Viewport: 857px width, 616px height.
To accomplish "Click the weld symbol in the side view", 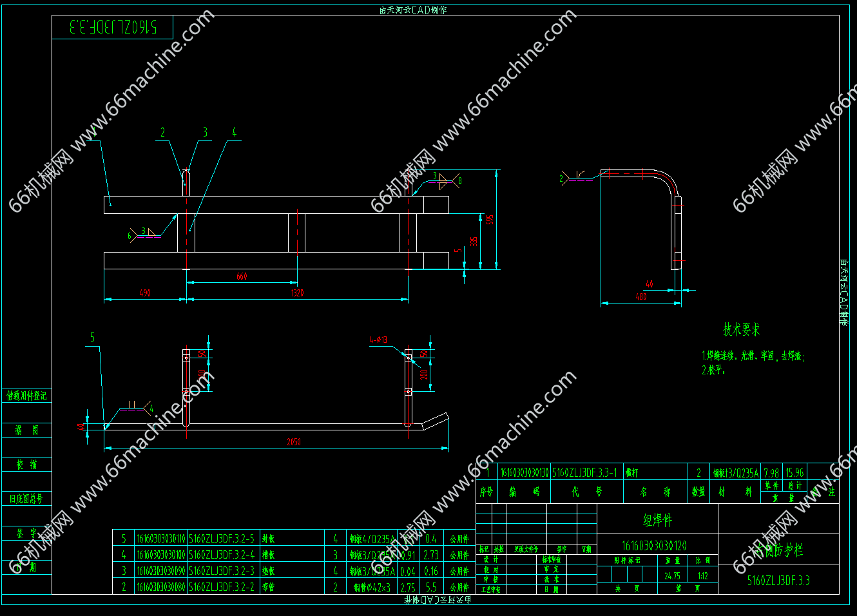I will [578, 178].
